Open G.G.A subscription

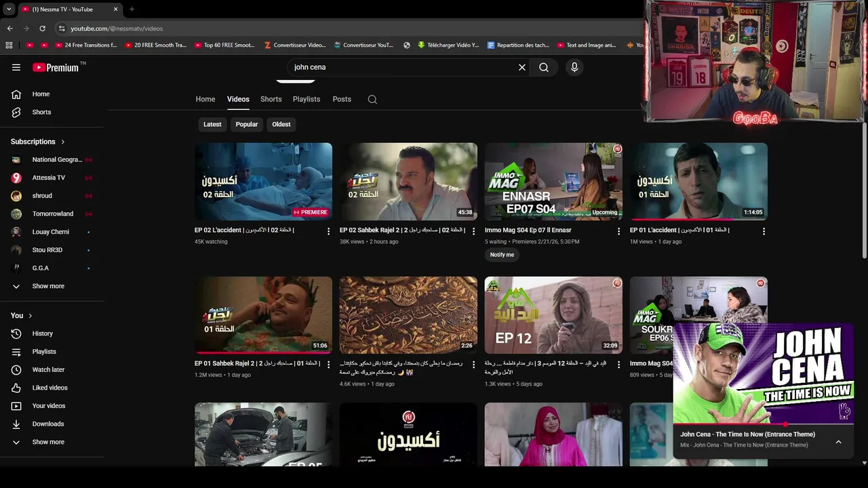pyautogui.click(x=52, y=268)
